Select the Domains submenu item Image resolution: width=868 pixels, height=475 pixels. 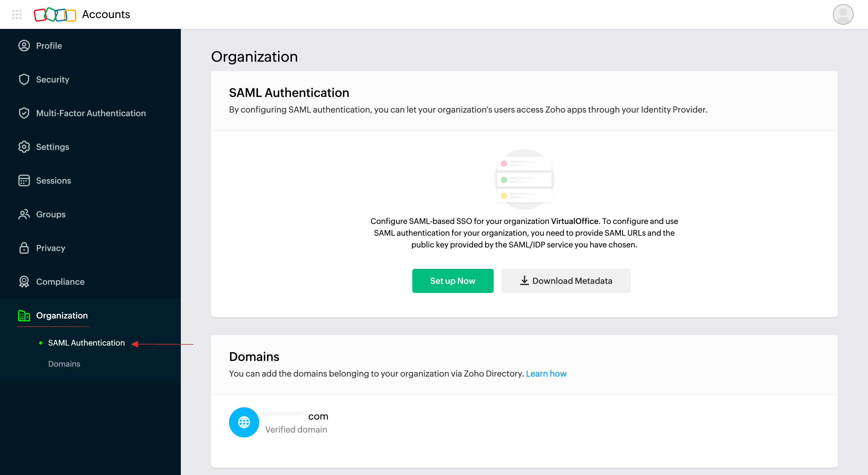pos(64,363)
